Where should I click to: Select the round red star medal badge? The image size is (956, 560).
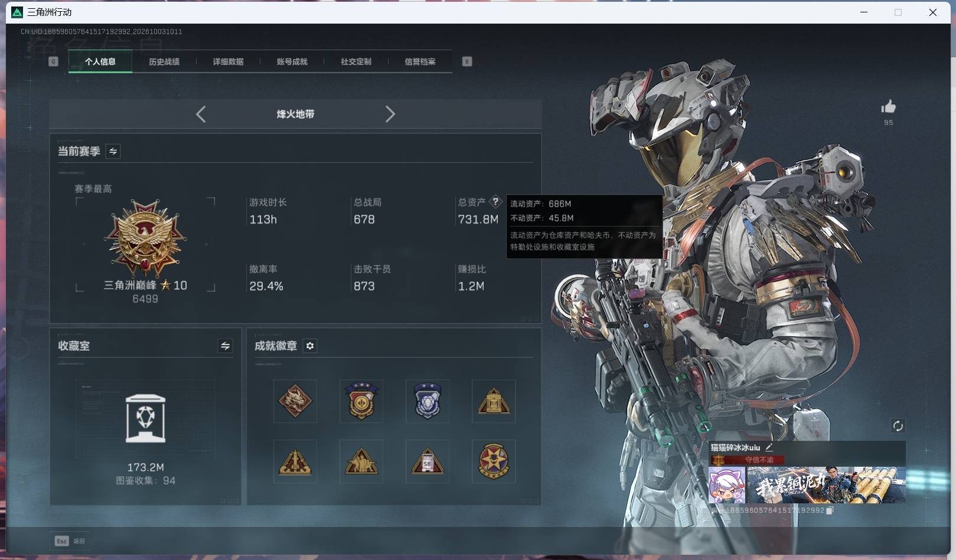pos(494,461)
